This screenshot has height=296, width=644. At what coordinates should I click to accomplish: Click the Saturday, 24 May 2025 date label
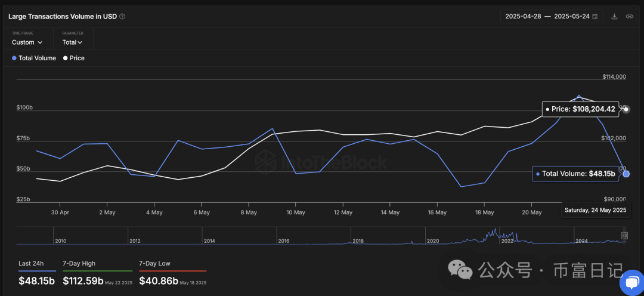pyautogui.click(x=595, y=210)
